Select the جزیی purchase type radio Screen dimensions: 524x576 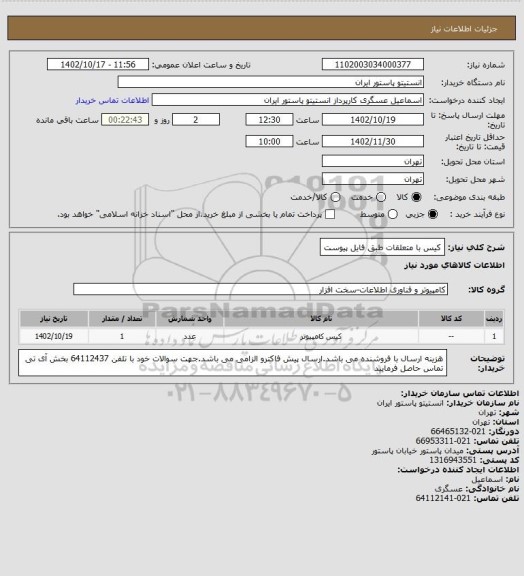tap(433, 214)
